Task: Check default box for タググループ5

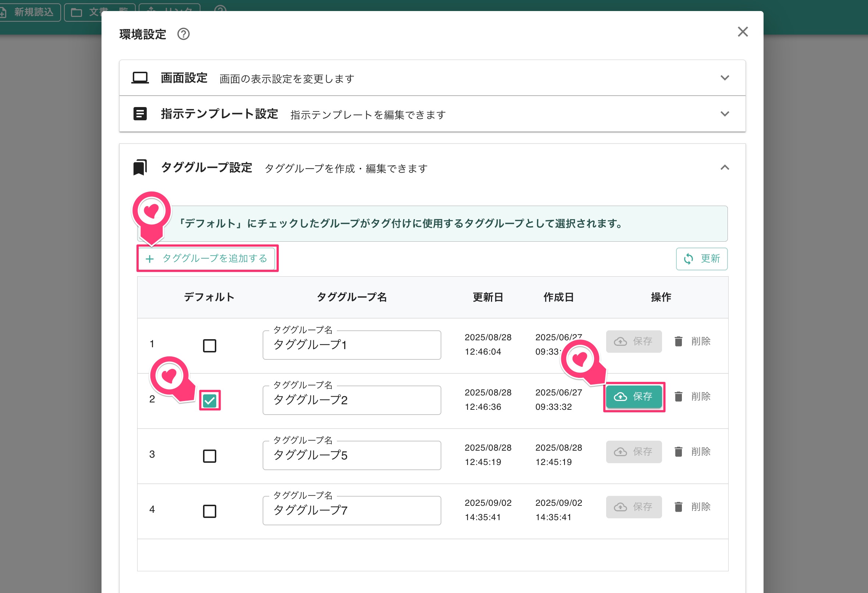Action: tap(210, 456)
